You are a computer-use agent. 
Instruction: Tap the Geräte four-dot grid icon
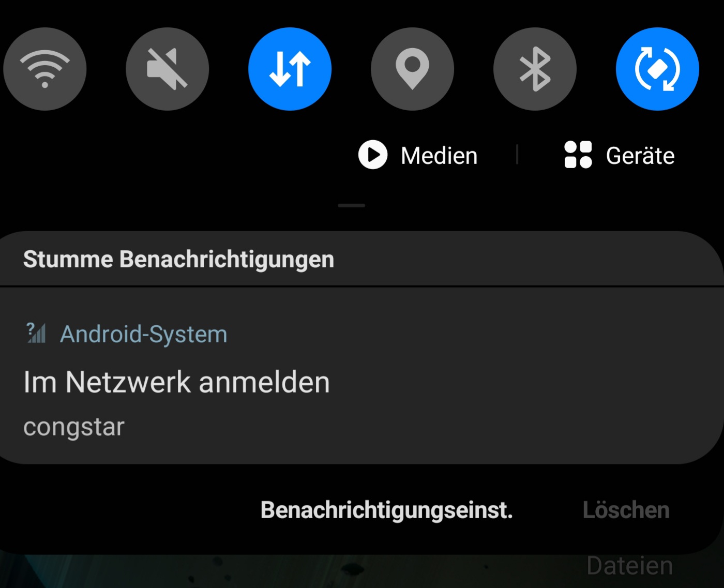click(x=578, y=155)
